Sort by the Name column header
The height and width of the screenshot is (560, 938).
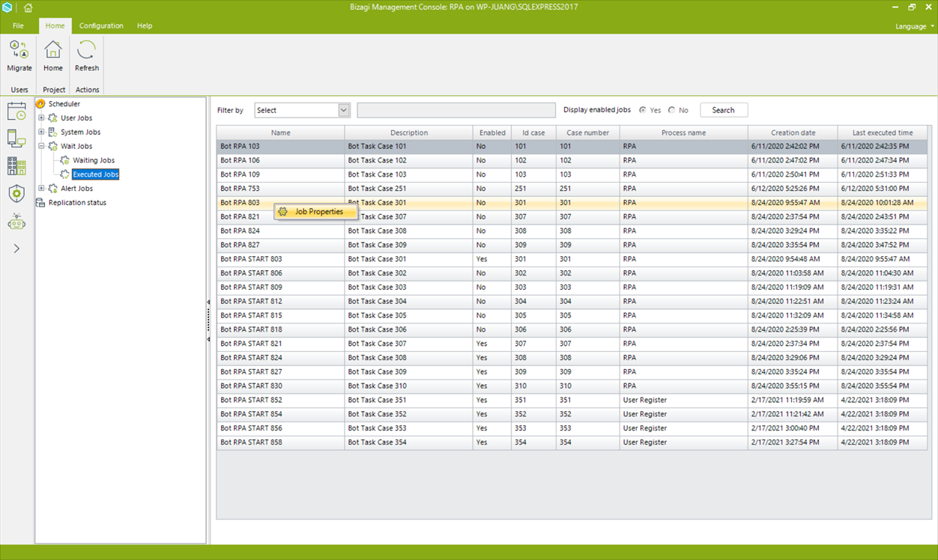(281, 133)
